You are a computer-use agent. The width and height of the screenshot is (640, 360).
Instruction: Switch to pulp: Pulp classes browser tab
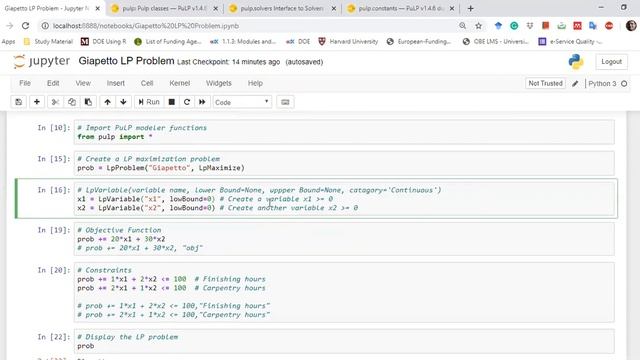(165, 8)
